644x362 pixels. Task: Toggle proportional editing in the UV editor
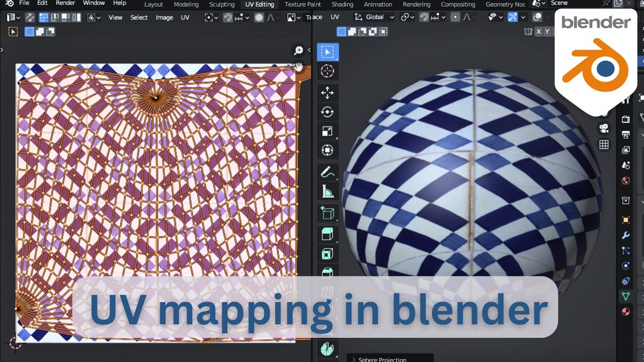(259, 18)
